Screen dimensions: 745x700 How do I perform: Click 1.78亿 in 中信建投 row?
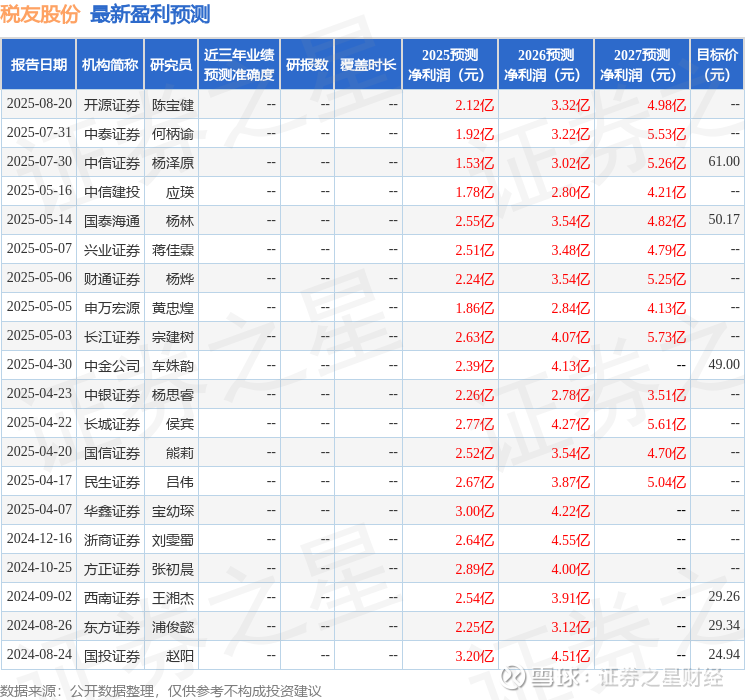click(x=475, y=192)
